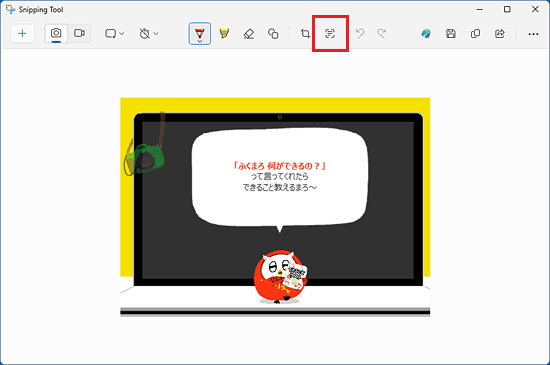Image resolution: width=550 pixels, height=365 pixels.
Task: Switch to Record (video) mode
Action: click(x=79, y=33)
